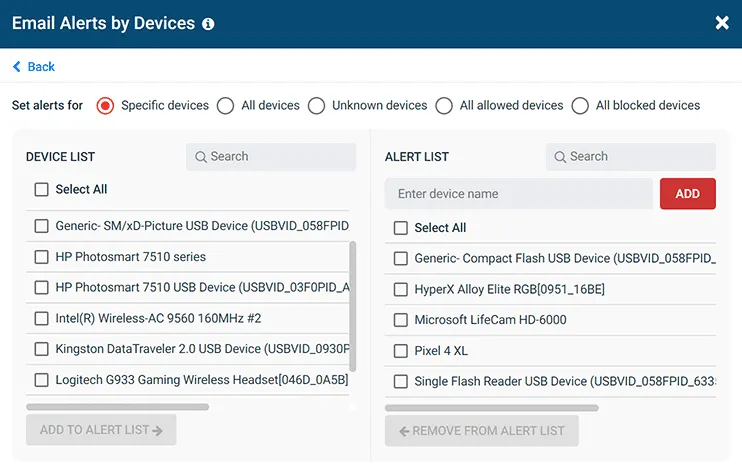Check Pixel 4 XL in Alert List

[x=401, y=350]
